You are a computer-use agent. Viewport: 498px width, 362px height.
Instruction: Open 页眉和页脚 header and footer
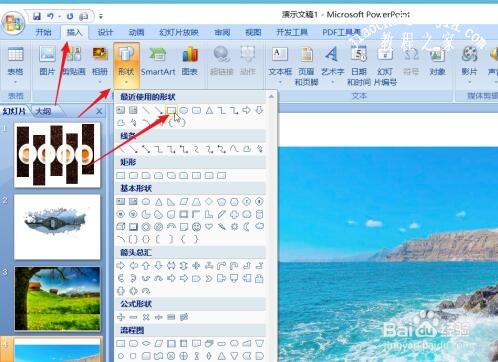(x=306, y=66)
